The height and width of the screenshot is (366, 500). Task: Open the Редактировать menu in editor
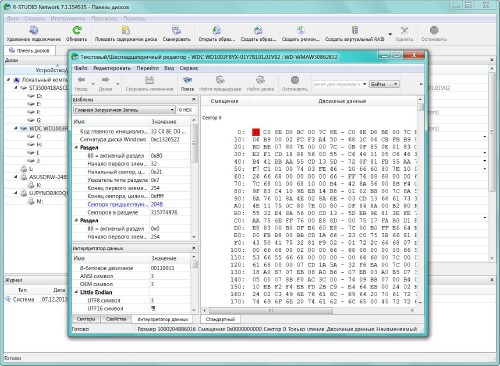point(112,68)
